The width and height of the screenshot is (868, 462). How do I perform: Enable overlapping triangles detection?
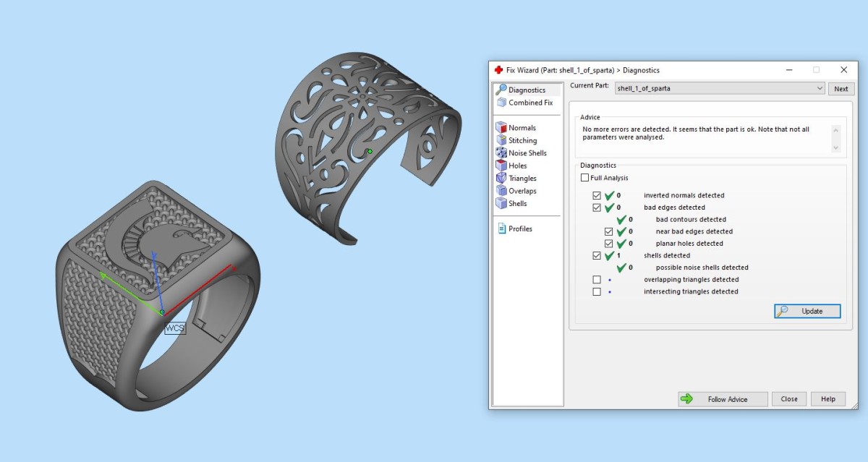[597, 280]
